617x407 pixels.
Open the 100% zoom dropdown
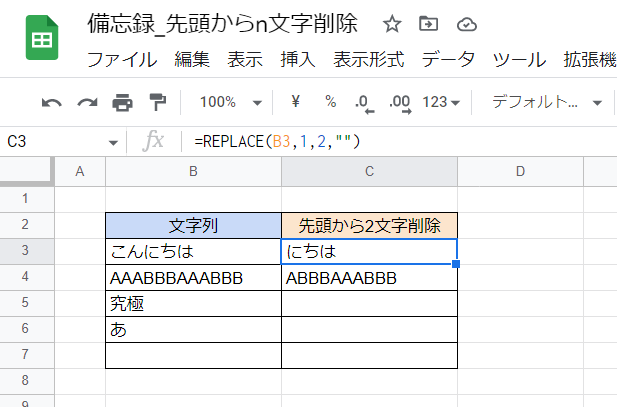pyautogui.click(x=231, y=102)
